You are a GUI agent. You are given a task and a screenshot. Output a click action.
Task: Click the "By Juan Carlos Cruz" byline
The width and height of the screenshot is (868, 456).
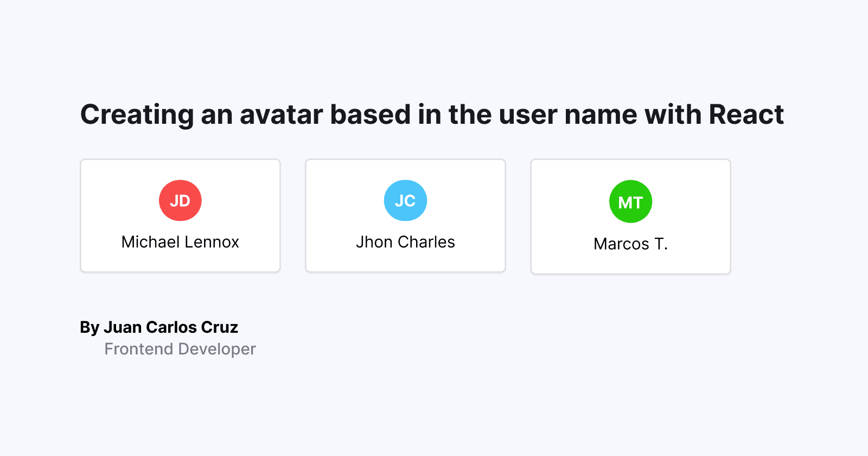point(159,327)
